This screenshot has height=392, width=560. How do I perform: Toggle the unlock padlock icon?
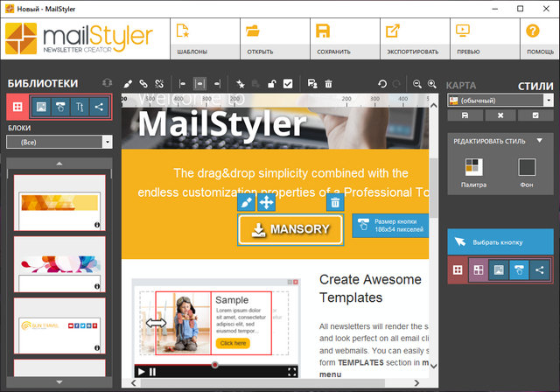[272, 84]
